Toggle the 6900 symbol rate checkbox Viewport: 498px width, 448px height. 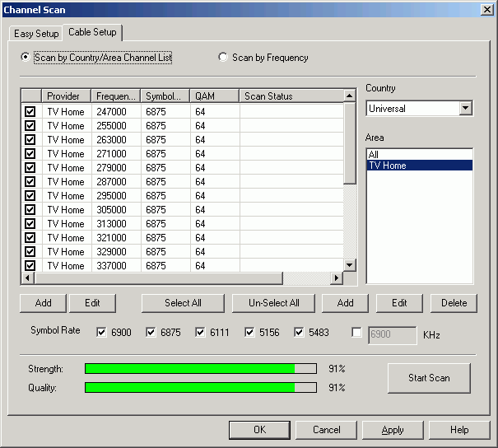pyautogui.click(x=101, y=333)
